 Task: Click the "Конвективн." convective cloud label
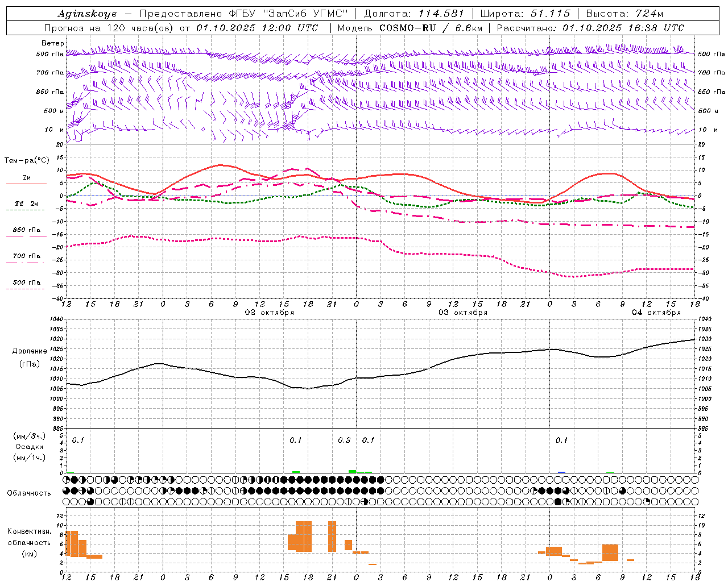coord(29,531)
